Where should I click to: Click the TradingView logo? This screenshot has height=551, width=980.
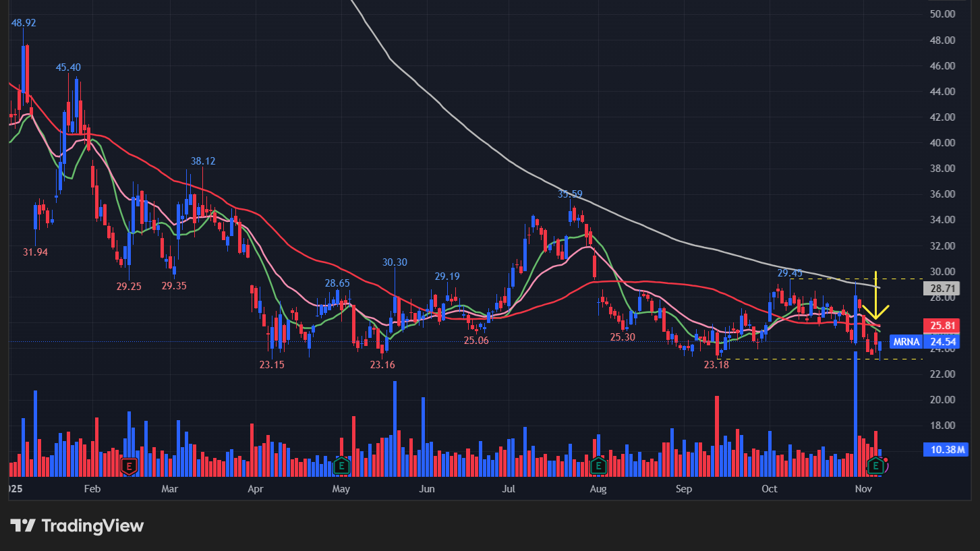click(x=77, y=526)
